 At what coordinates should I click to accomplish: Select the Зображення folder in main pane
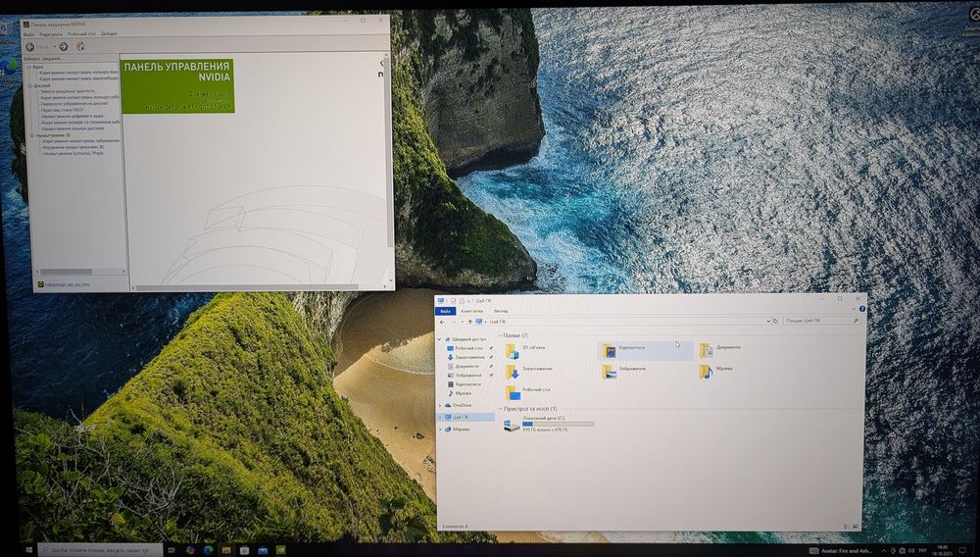[623, 372]
